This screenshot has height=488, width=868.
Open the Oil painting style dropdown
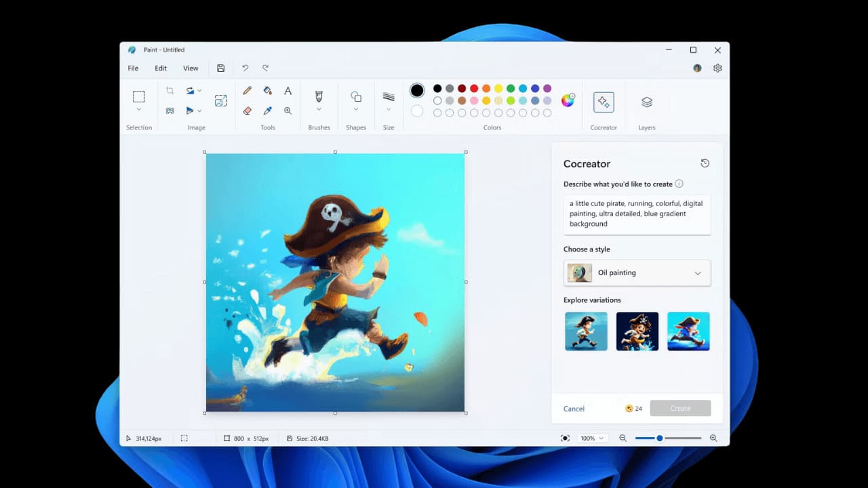[636, 272]
